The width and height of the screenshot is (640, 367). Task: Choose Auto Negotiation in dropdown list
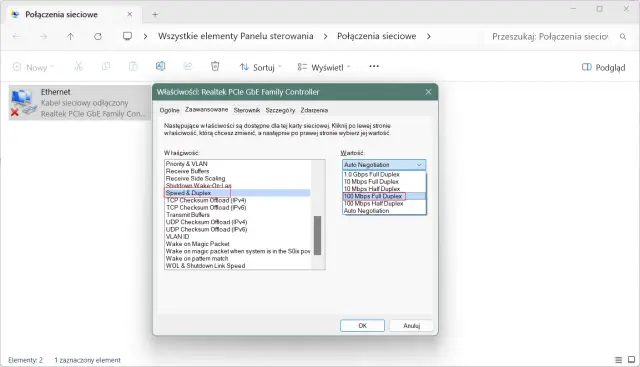click(384, 211)
